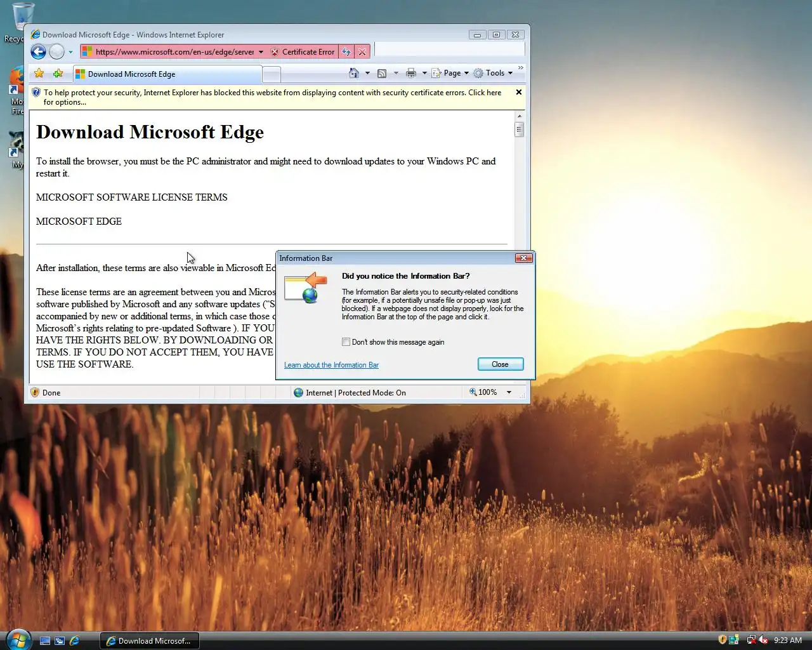Click Internet Protected Mode status zone
The image size is (812, 650).
coord(350,393)
